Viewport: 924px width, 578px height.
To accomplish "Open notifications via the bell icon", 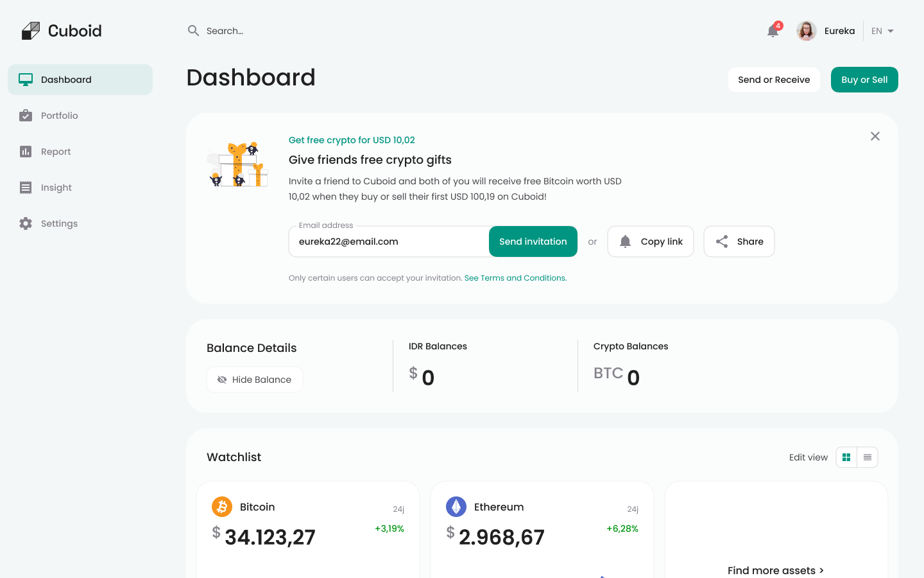I will coord(772,30).
